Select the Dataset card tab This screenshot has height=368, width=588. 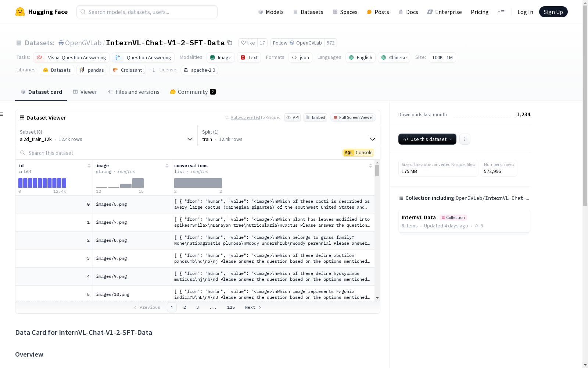[41, 92]
